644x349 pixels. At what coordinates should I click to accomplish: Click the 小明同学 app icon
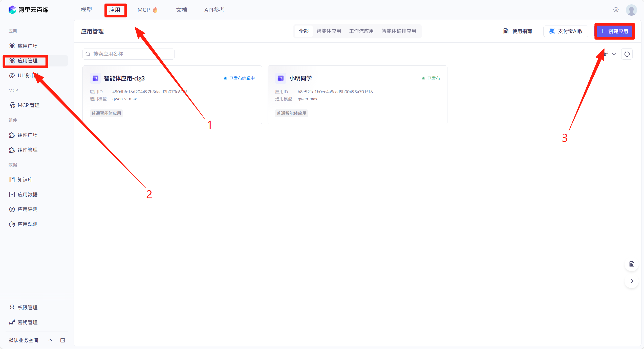(281, 78)
